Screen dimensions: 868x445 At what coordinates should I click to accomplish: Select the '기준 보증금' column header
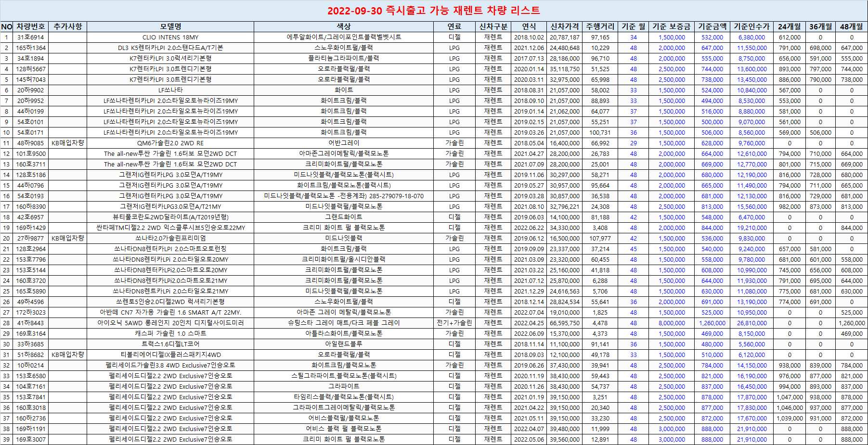[672, 26]
